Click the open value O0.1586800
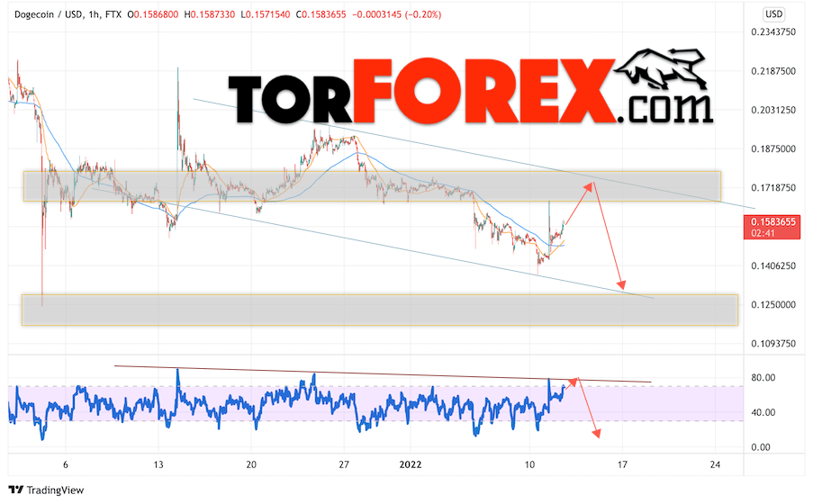This screenshot has height=504, width=813. coord(152,14)
